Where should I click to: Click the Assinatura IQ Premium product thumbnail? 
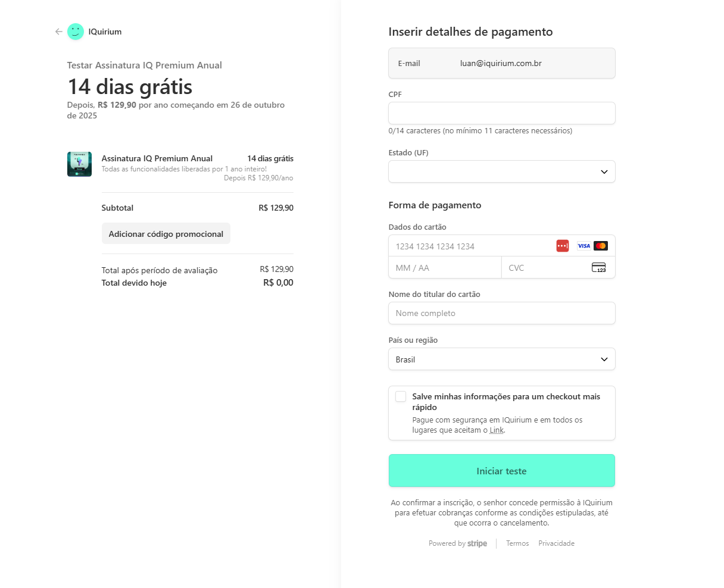point(79,164)
